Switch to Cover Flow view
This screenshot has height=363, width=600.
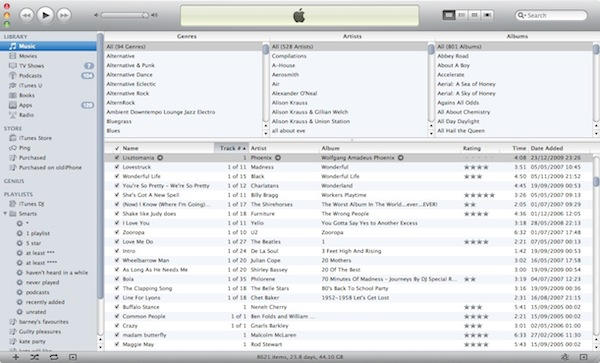coord(487,15)
